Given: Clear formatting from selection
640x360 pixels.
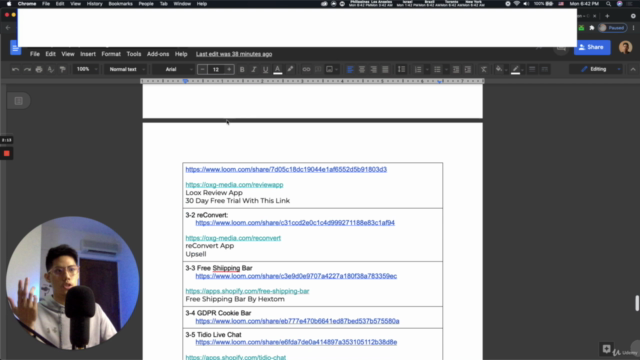Looking at the screenshot, I should click(x=484, y=69).
